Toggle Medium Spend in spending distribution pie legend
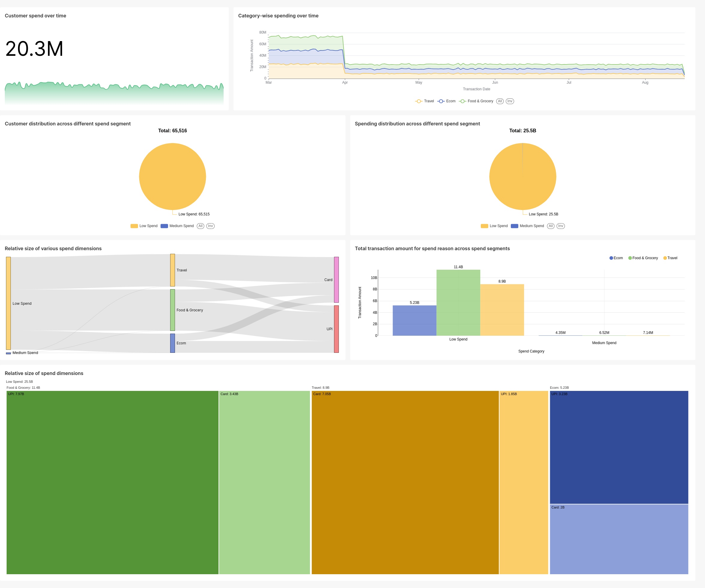The width and height of the screenshot is (705, 588). coord(527,226)
